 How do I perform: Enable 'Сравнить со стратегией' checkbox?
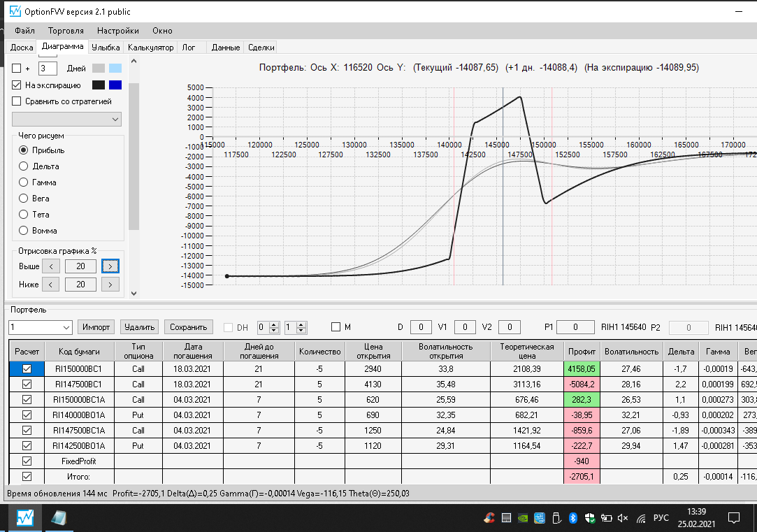(x=16, y=101)
